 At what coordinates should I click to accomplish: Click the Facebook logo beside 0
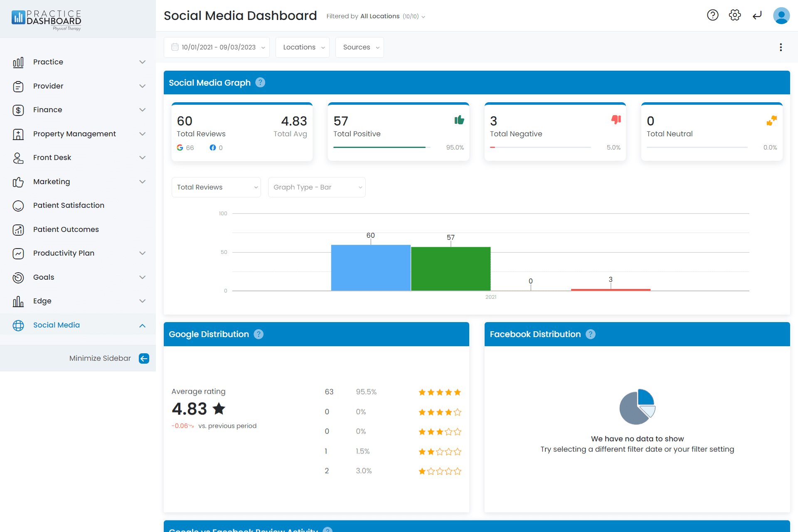click(x=213, y=148)
